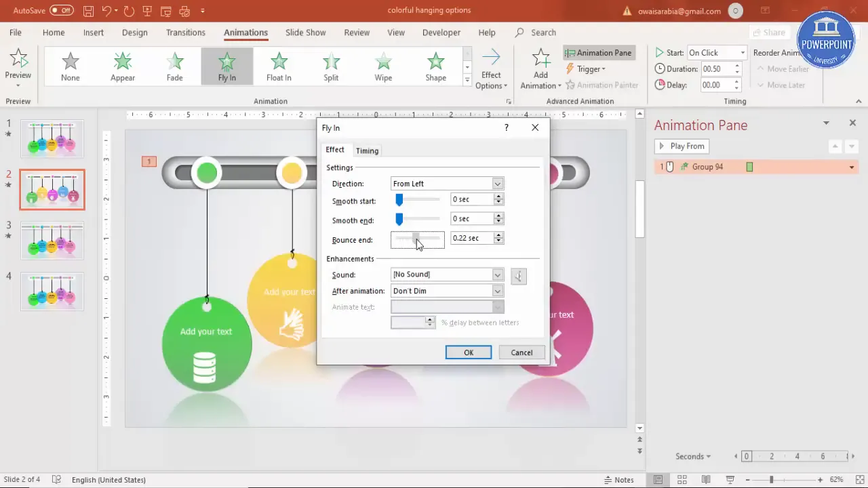The height and width of the screenshot is (488, 868).
Task: Click the Add Animation button
Action: pos(540,69)
